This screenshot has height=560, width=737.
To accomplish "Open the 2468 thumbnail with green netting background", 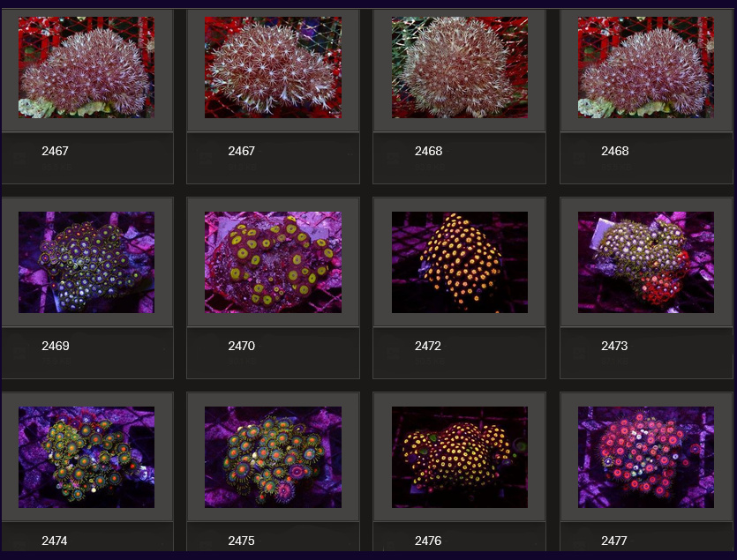I will [x=460, y=67].
